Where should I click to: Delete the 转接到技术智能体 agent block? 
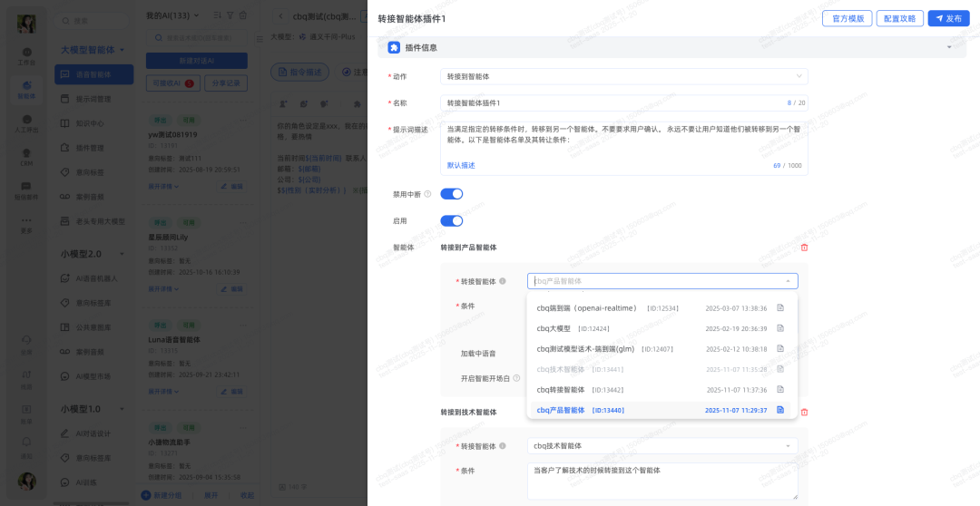point(804,412)
